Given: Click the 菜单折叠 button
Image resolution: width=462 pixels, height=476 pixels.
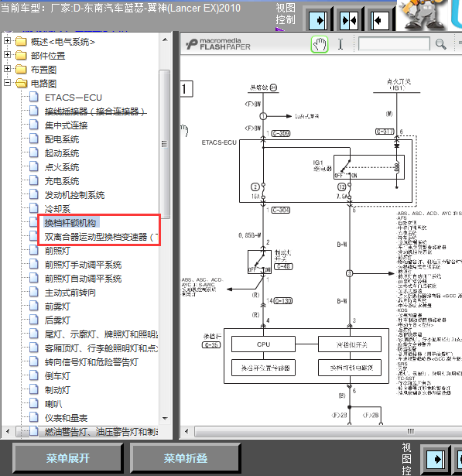Looking at the screenshot, I should (186, 458).
